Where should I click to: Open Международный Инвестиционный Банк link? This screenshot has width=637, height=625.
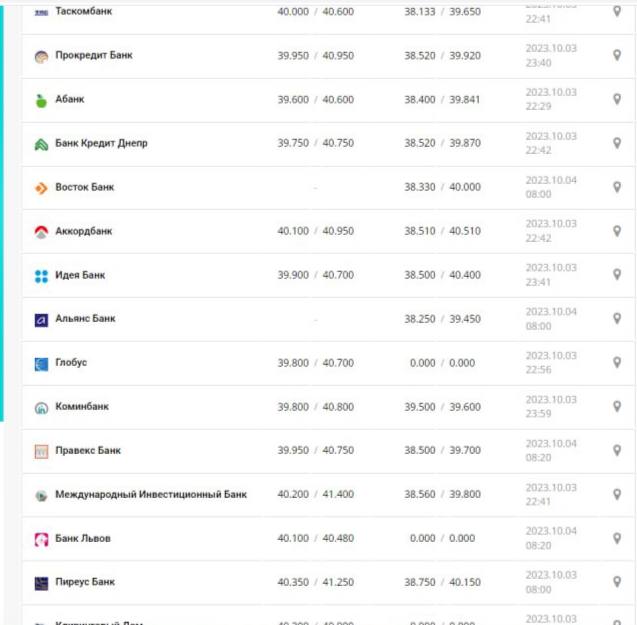click(150, 494)
